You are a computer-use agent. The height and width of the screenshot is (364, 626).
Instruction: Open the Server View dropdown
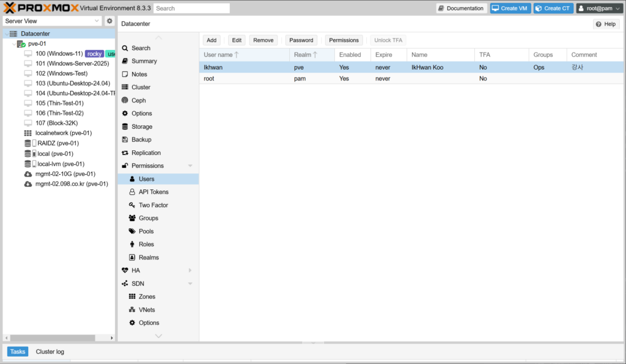pos(52,21)
